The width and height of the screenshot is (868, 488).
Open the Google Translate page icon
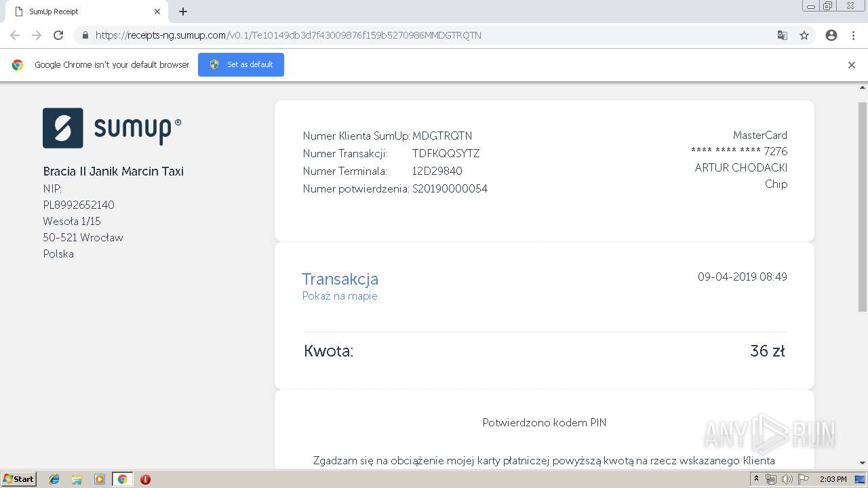[782, 35]
